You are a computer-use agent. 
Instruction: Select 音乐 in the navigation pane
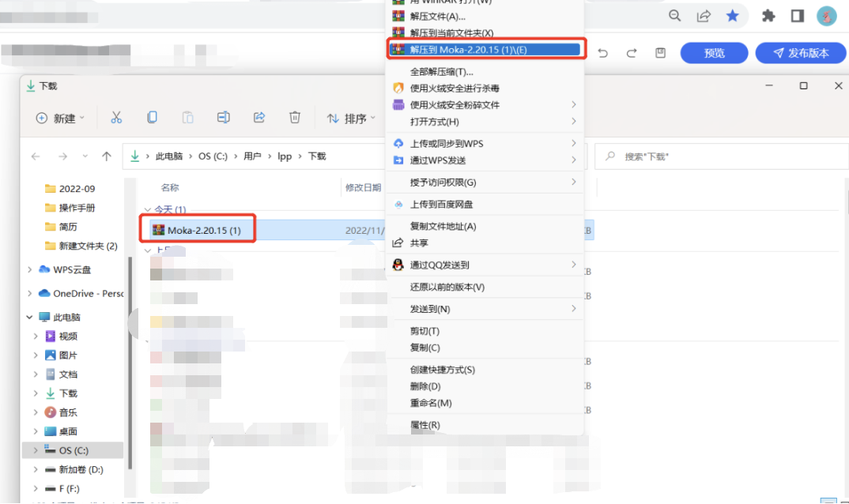68,412
